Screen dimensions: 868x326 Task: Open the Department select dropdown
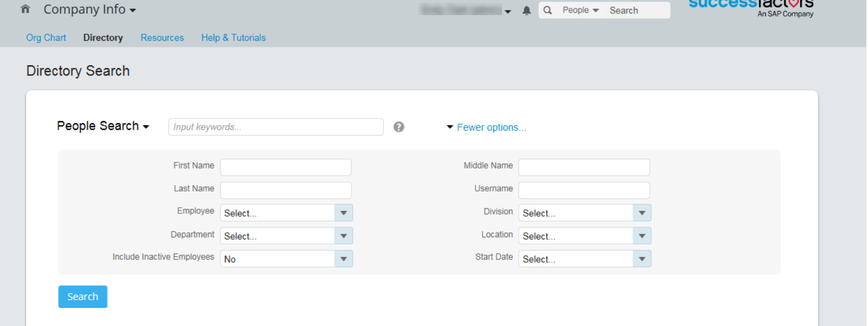pos(286,236)
